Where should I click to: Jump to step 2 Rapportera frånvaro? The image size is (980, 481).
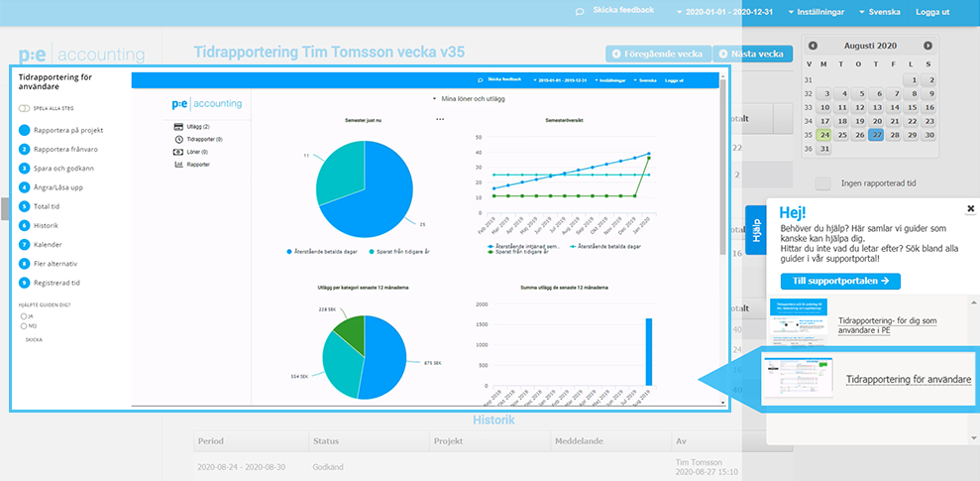pos(58,150)
